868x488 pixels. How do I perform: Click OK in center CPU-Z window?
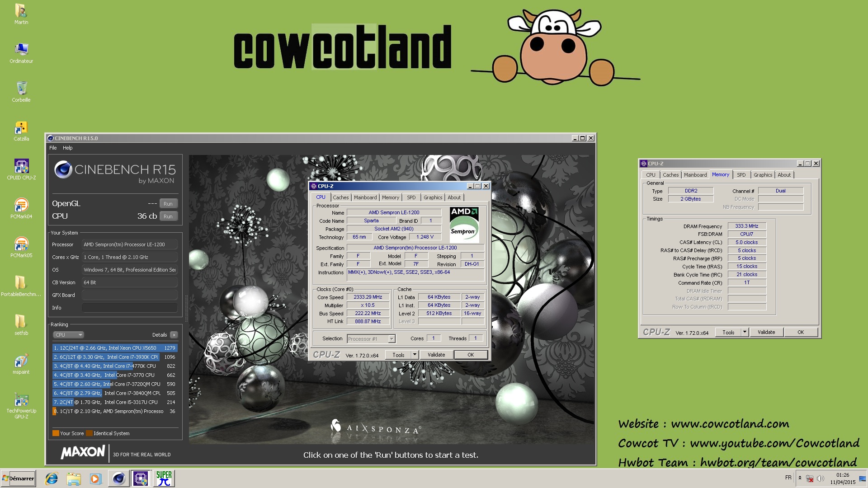click(471, 355)
